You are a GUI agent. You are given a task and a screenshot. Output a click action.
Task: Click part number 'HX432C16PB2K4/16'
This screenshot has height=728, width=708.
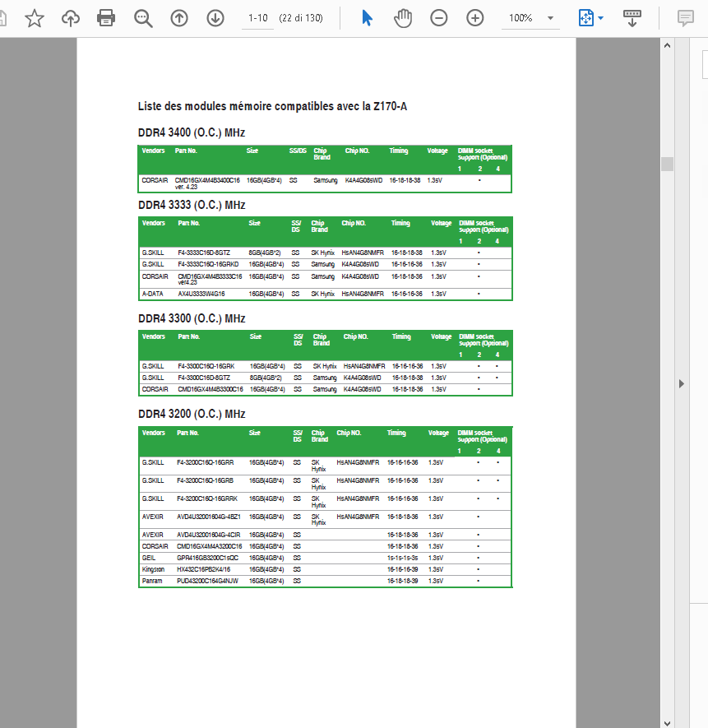(203, 569)
